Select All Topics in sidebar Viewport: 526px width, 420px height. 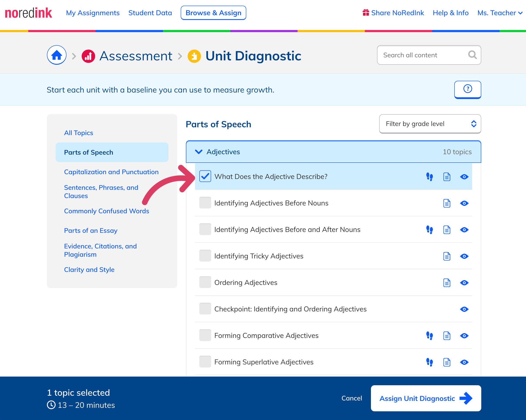[x=79, y=133]
